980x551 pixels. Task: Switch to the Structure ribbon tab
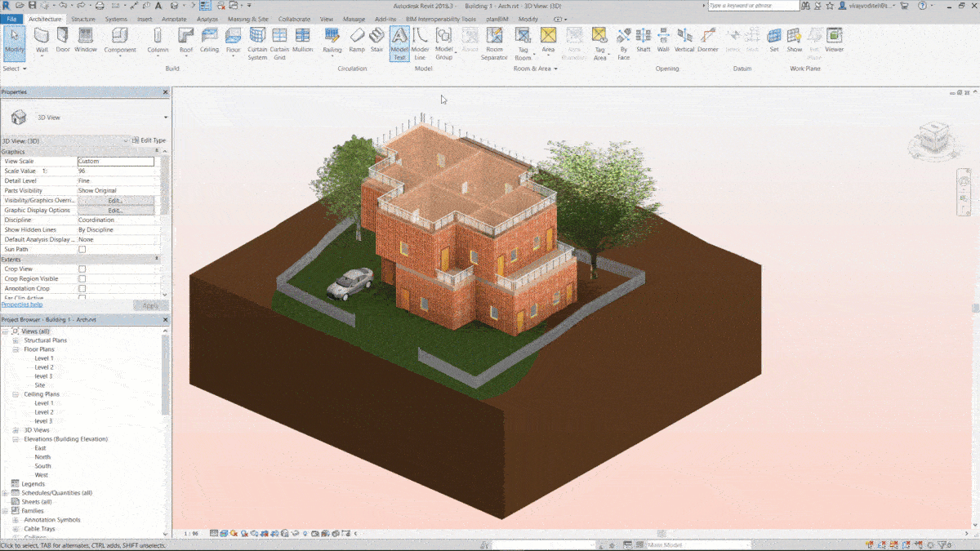coord(82,19)
